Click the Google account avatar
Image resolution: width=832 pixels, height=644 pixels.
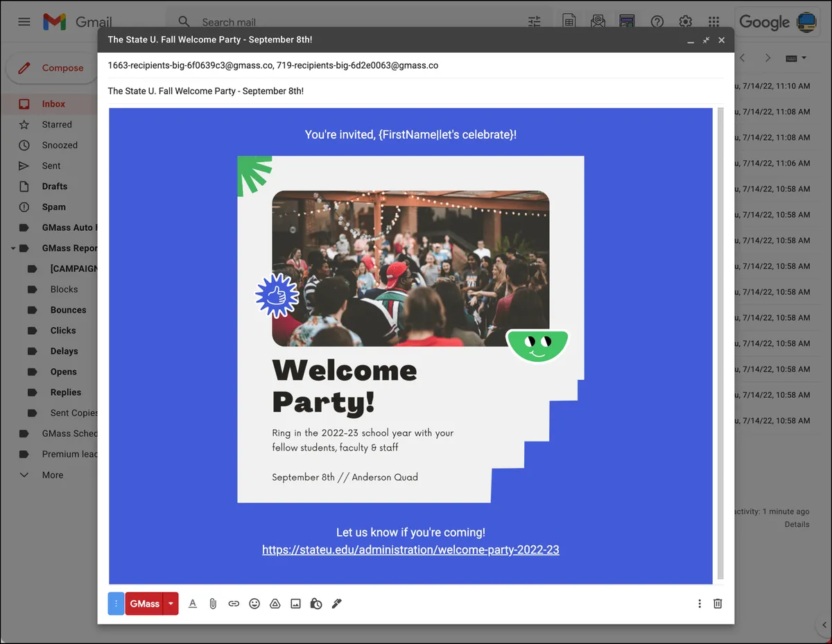806,21
